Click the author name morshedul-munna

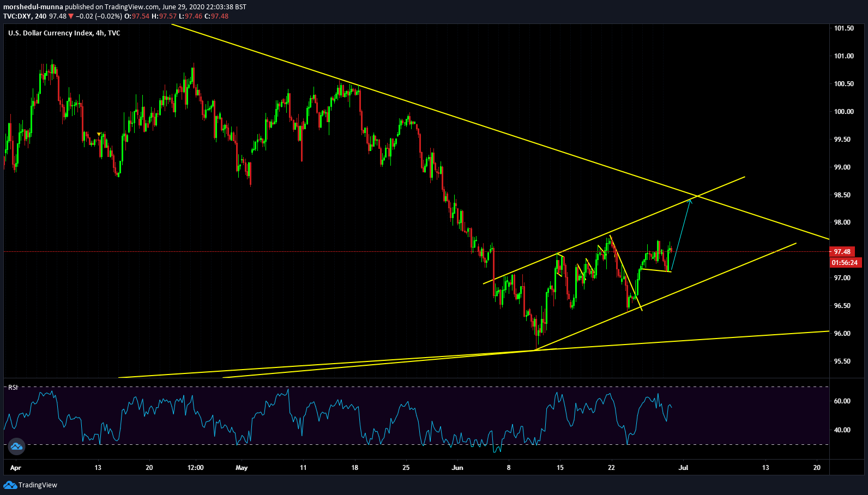tap(33, 7)
